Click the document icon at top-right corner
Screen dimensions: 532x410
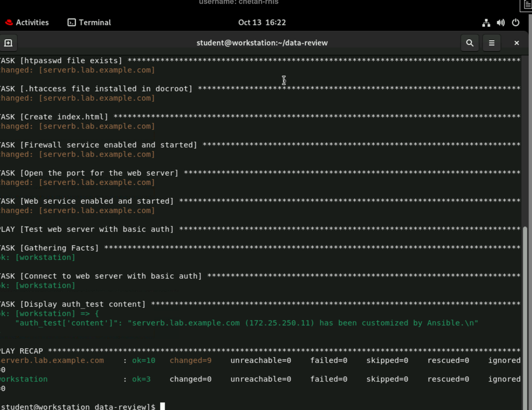[527, 5]
